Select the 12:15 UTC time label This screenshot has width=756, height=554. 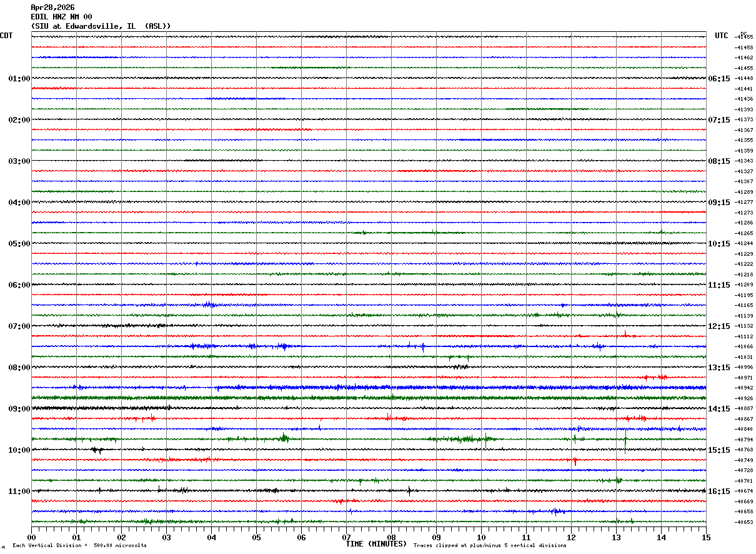tap(719, 326)
